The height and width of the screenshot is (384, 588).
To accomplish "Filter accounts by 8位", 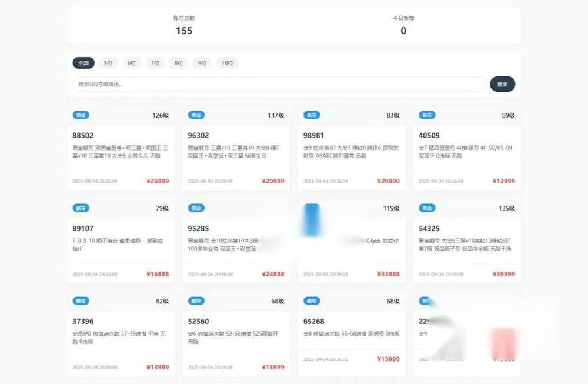I will [x=179, y=63].
